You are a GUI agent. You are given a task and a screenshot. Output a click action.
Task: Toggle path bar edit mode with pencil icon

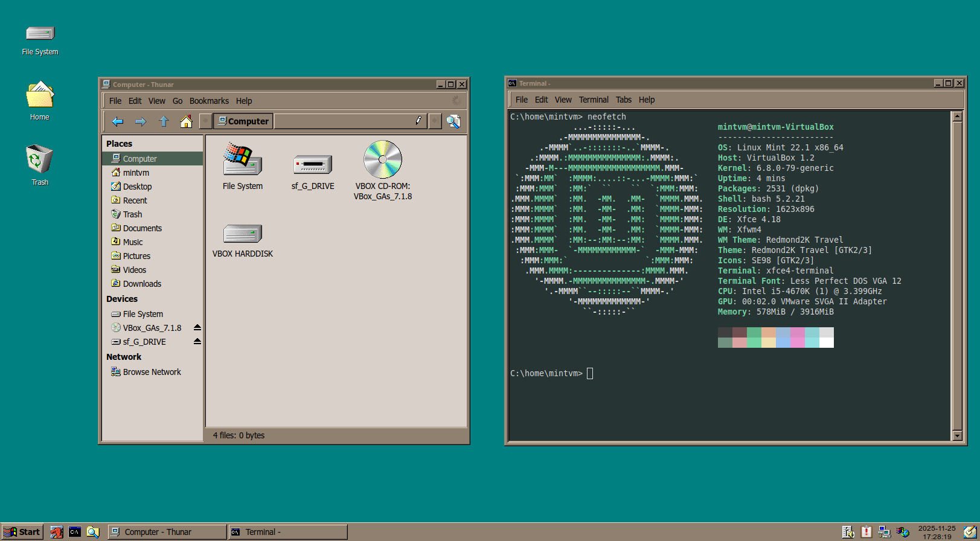[x=418, y=121]
